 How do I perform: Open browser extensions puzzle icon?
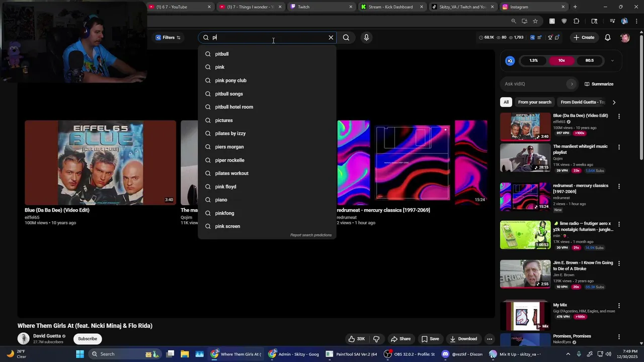(x=577, y=21)
